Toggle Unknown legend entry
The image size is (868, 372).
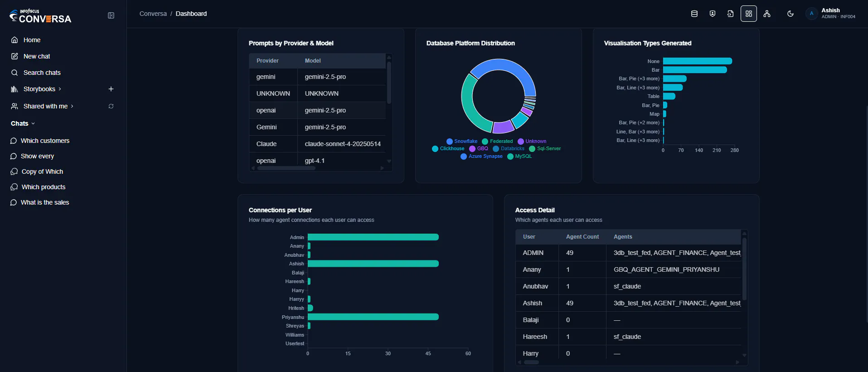click(x=532, y=141)
